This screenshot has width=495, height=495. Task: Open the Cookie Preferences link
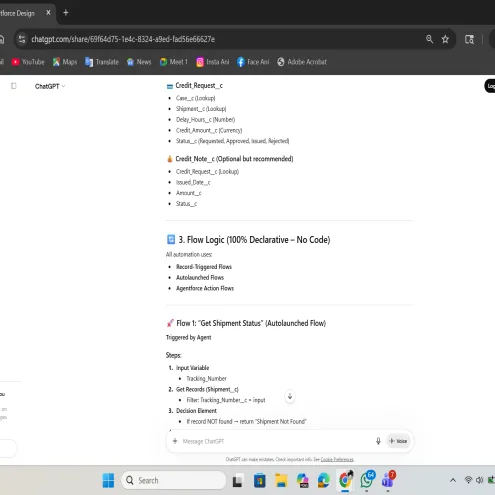click(337, 459)
